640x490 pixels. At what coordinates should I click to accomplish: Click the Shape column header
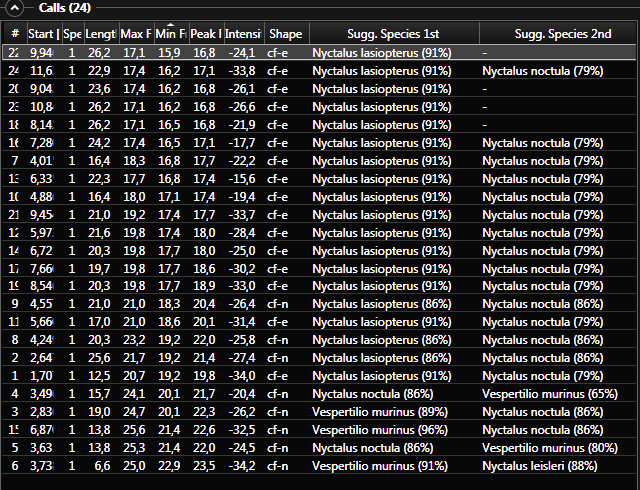(285, 34)
